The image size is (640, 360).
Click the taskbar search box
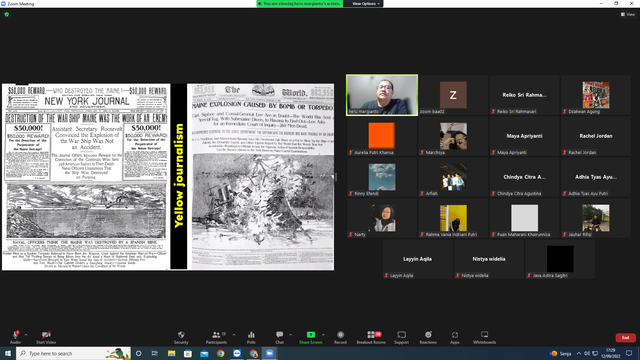(73, 353)
